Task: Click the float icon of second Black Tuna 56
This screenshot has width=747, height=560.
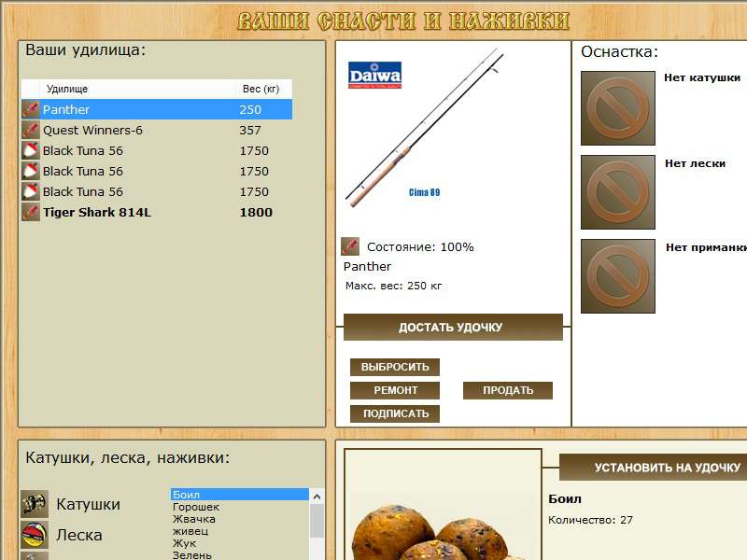Action: [x=31, y=171]
